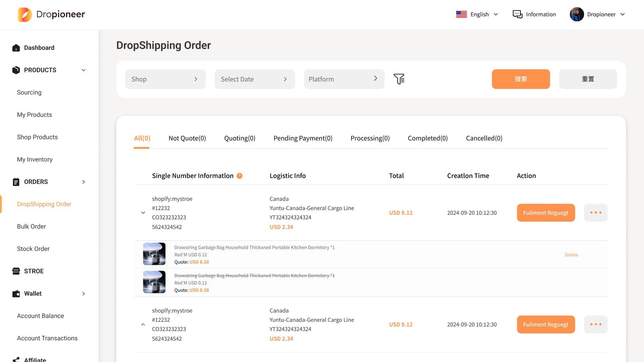Open the Platform filter dropdown
Image resolution: width=644 pixels, height=362 pixels.
[344, 79]
